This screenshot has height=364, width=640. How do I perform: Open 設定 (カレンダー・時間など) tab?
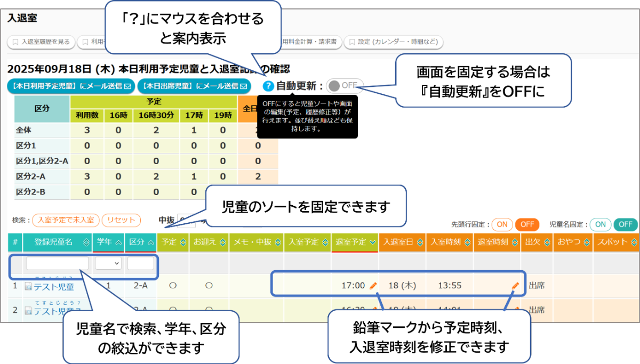click(x=393, y=42)
